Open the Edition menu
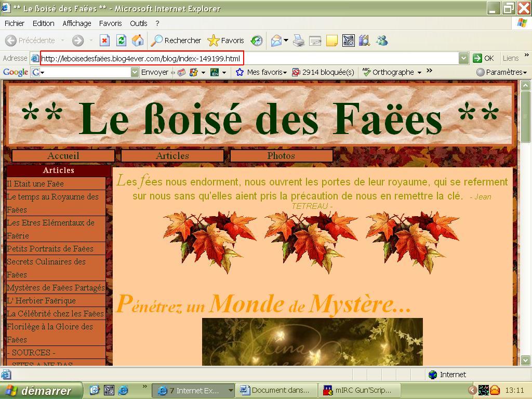The height and width of the screenshot is (399, 532). pyautogui.click(x=44, y=23)
